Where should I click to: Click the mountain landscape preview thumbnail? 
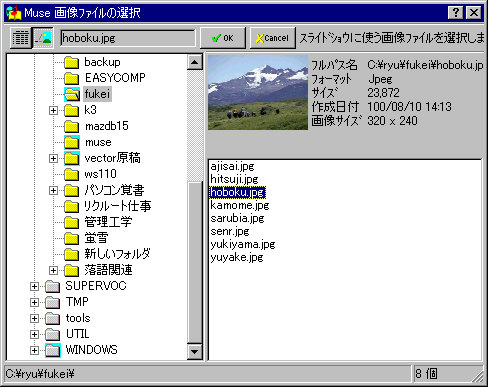(x=258, y=93)
